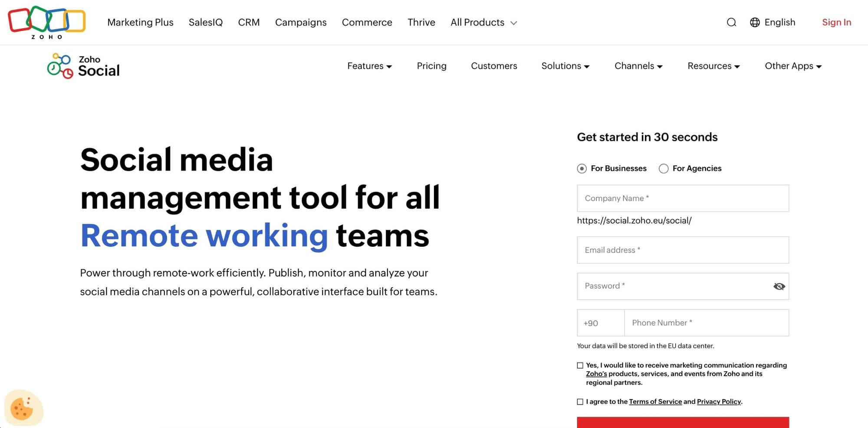Select the For Agencies radio button
Screen dimensions: 868x428
click(663, 169)
